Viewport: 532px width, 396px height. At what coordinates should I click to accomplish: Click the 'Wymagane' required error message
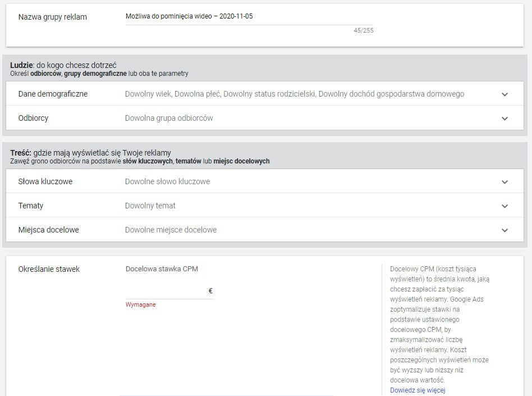141,304
